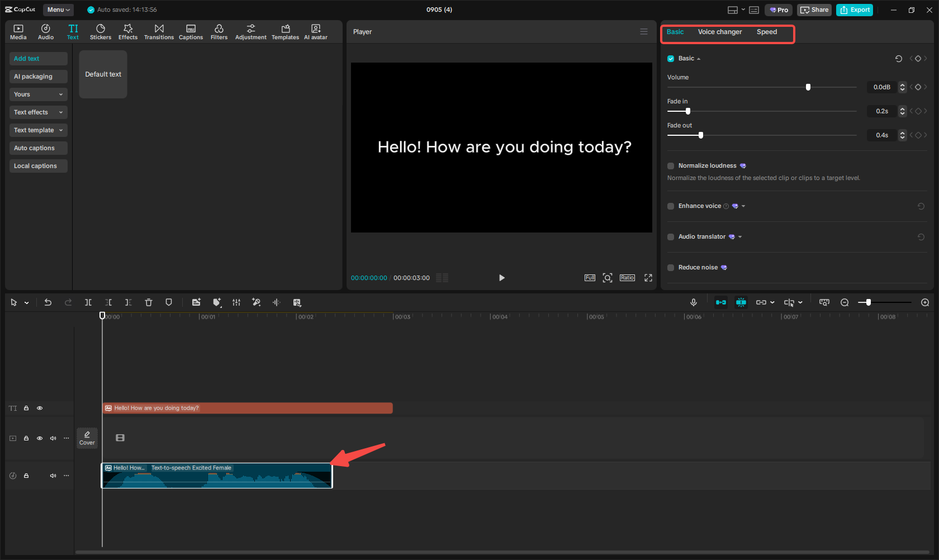Click the delete trash icon in timeline toolbar

(x=149, y=302)
